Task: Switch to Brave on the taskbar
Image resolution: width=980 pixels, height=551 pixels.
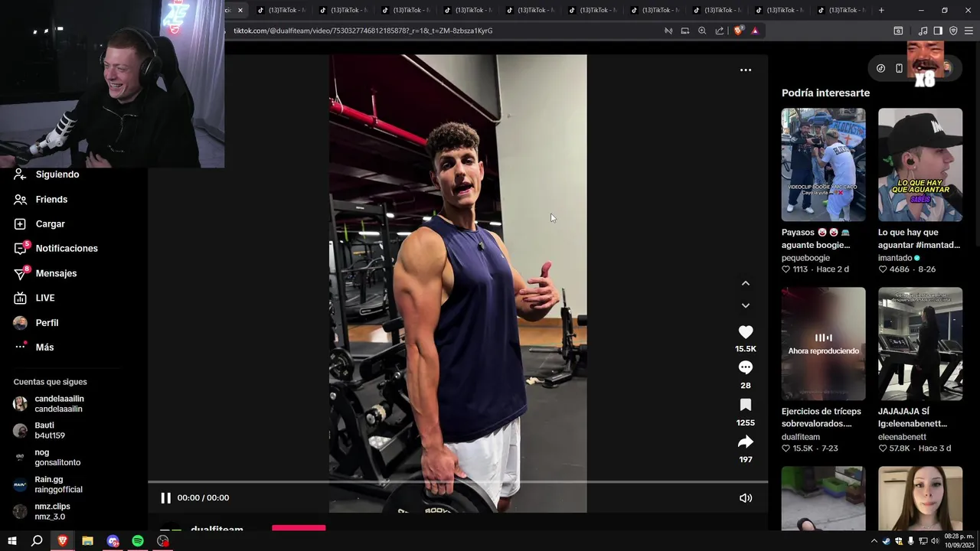Action: click(x=62, y=541)
